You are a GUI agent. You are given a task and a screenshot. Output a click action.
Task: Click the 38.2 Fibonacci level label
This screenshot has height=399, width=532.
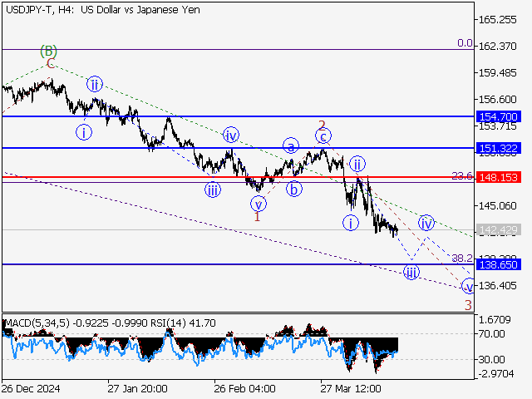point(462,259)
